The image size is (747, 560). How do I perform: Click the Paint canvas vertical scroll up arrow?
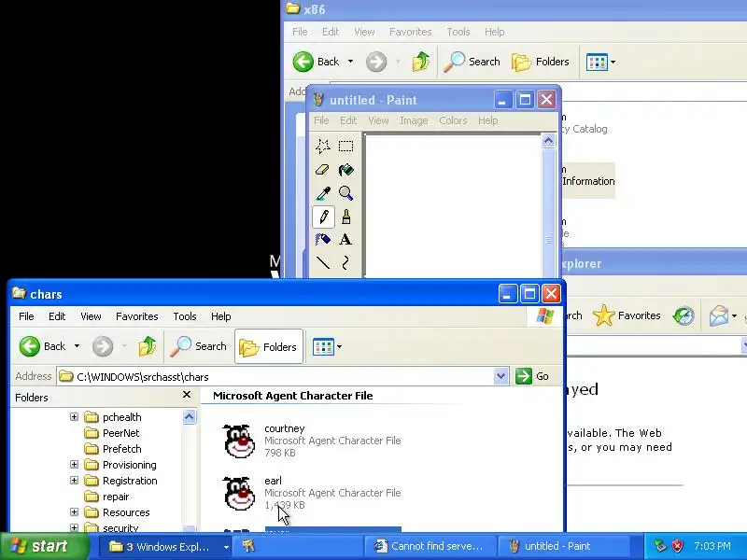[x=548, y=141]
